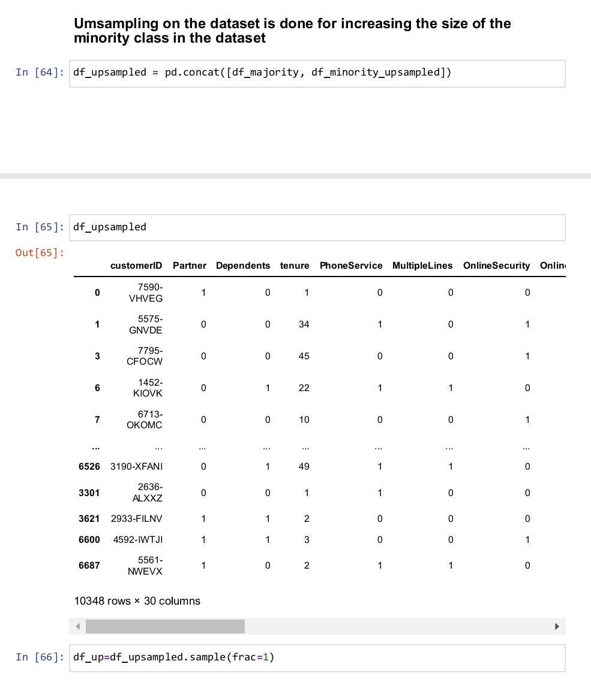The image size is (591, 700).
Task: Click the Partner column header
Action: (x=190, y=266)
